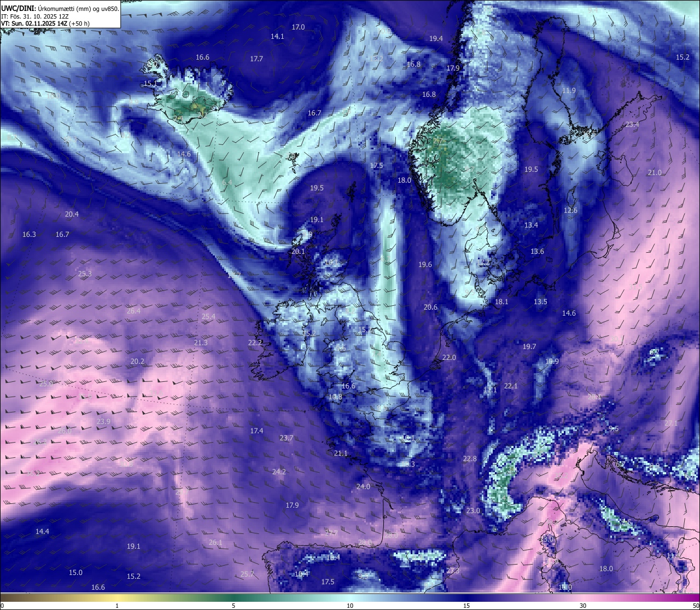The height and width of the screenshot is (610, 700).
Task: Click the 16.3 value label
Action: pos(29,234)
